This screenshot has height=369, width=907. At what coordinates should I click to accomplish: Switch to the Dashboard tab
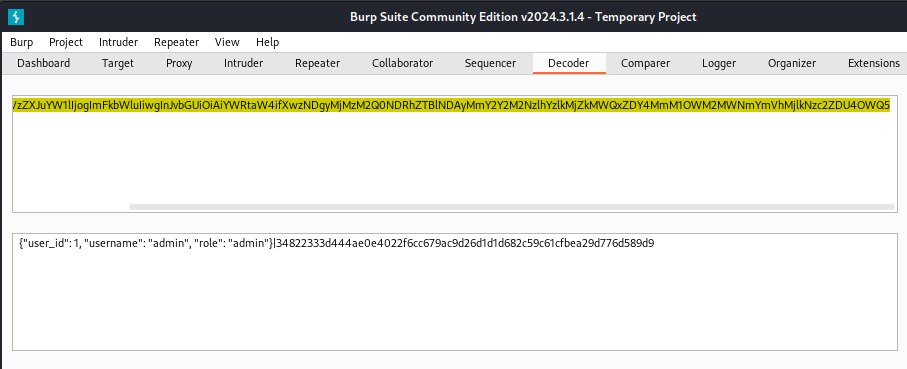(x=43, y=63)
